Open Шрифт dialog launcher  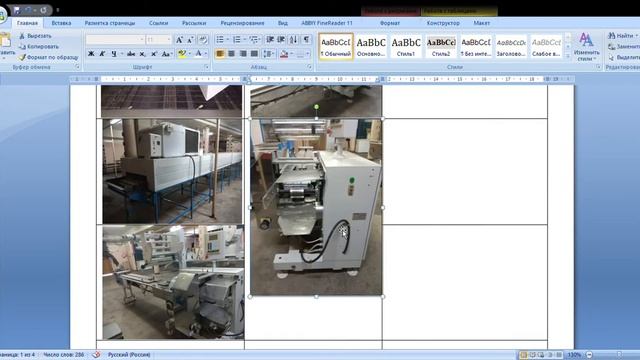point(207,67)
